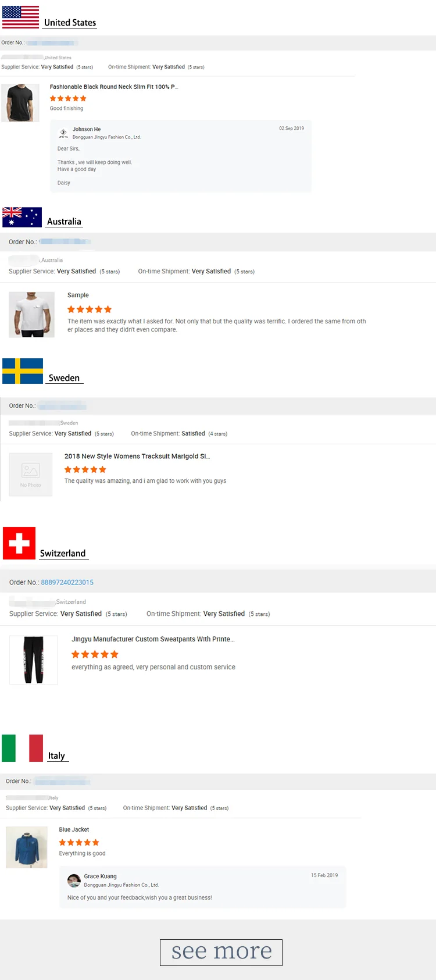Open the black t-shirt product thumbnail

20,102
